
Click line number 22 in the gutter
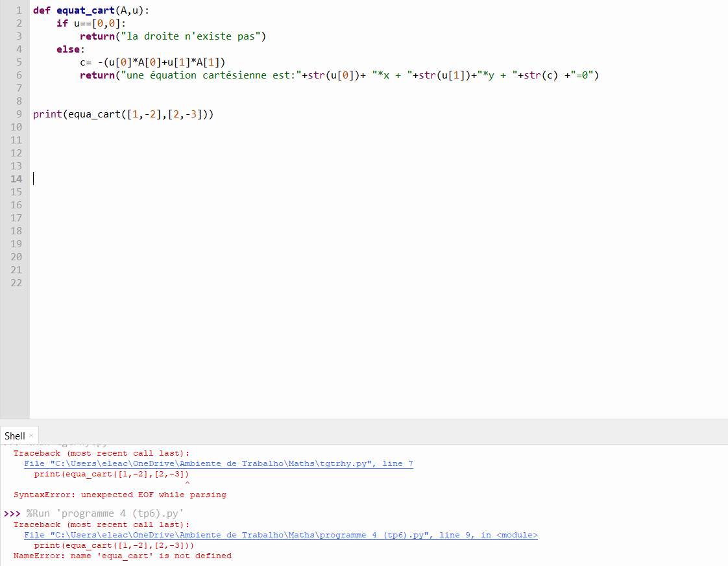tap(16, 283)
